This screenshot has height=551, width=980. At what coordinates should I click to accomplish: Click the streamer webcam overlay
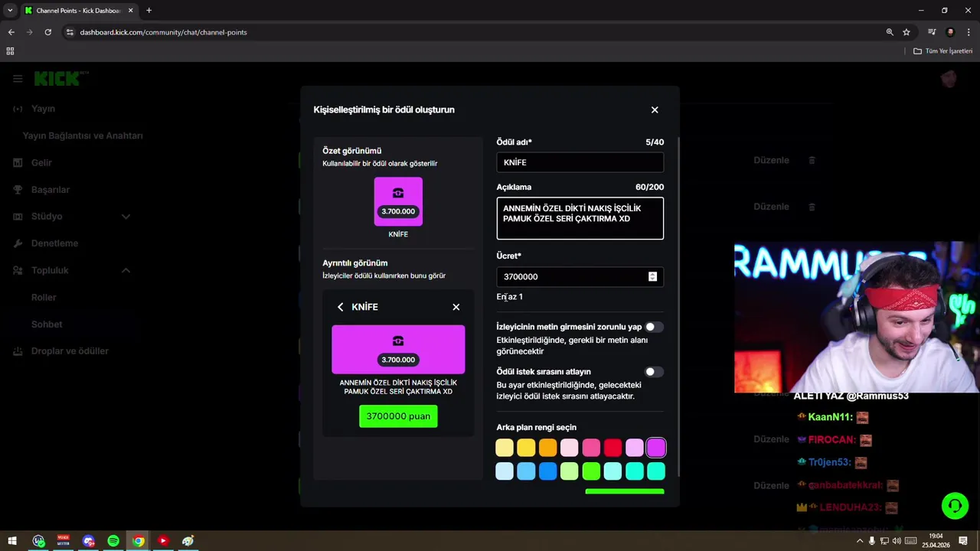[x=857, y=318]
